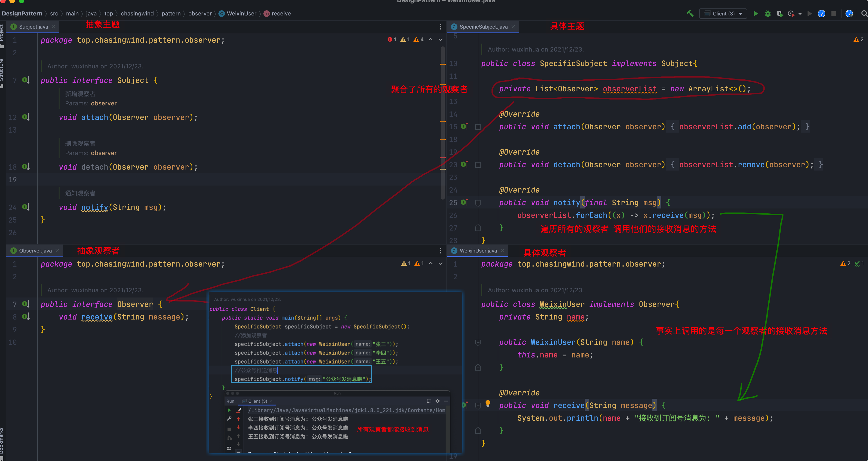Click the WeixinUser breadcrumb in navigation bar
Screen dimensions: 868x461
[241, 14]
